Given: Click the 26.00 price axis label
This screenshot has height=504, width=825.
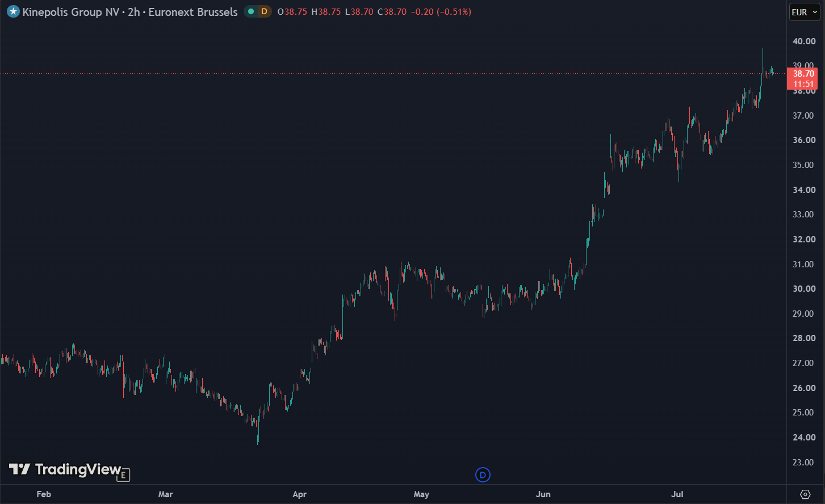Looking at the screenshot, I should (x=804, y=388).
